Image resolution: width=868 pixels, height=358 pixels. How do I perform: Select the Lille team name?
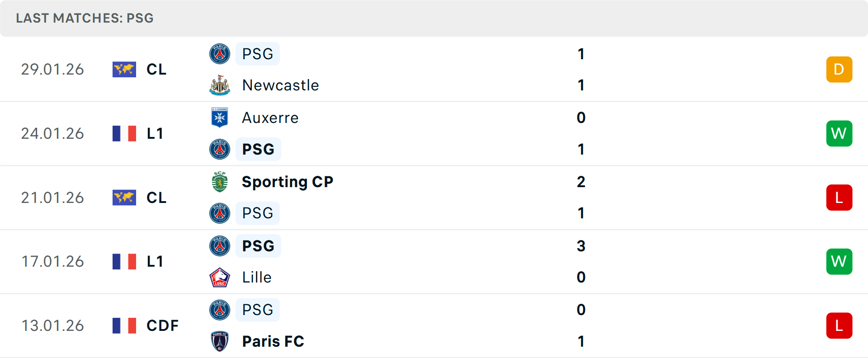coord(257,277)
